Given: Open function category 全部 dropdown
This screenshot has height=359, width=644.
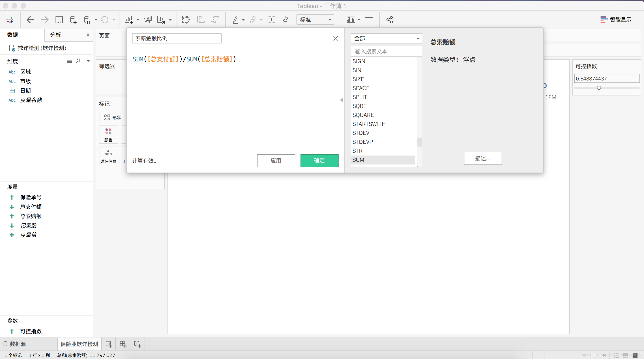Looking at the screenshot, I should tap(386, 38).
